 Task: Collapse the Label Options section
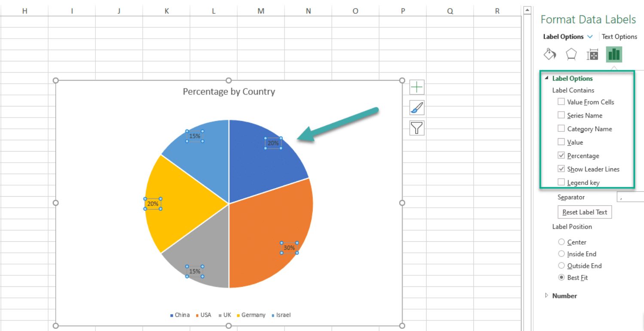[x=546, y=79]
